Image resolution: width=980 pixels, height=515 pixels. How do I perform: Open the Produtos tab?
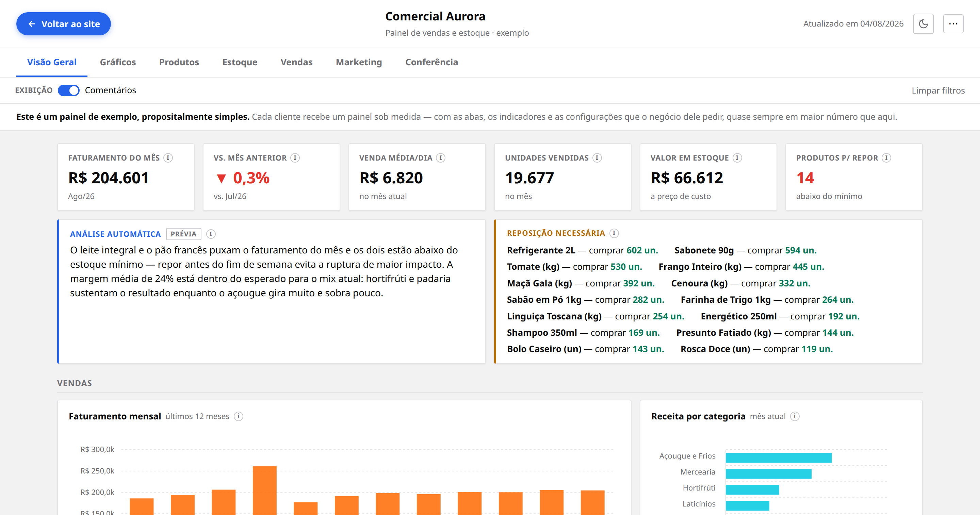(179, 62)
